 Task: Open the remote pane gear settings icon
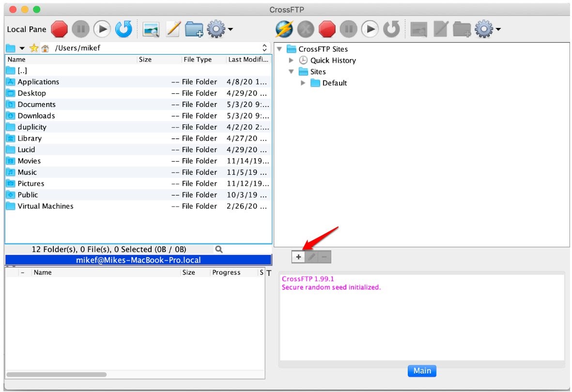[484, 29]
